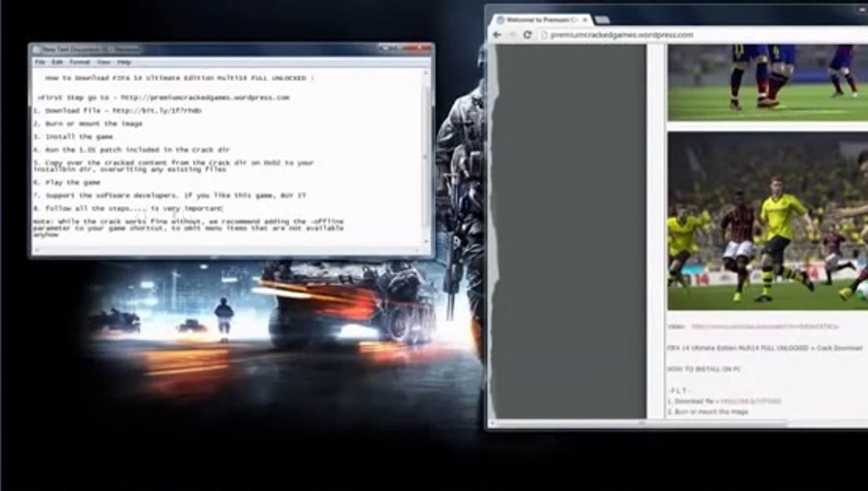Go forward in the browser
868x491 pixels.
(x=513, y=35)
